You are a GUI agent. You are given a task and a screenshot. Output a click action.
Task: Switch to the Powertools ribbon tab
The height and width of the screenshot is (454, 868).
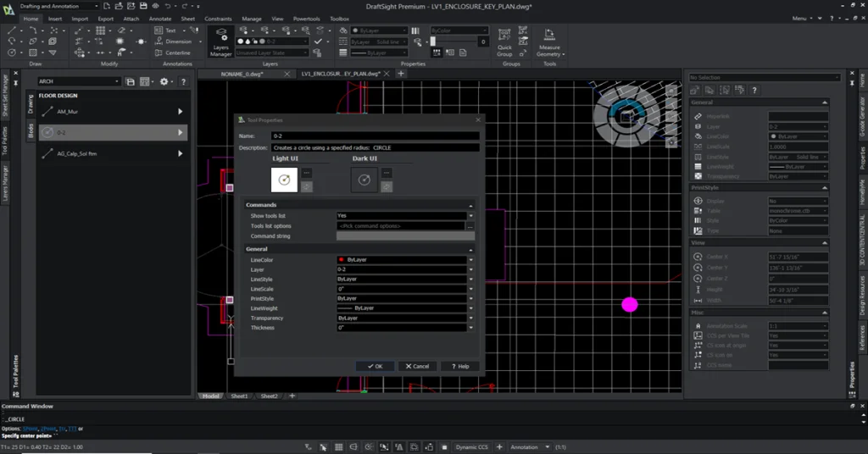coord(307,18)
